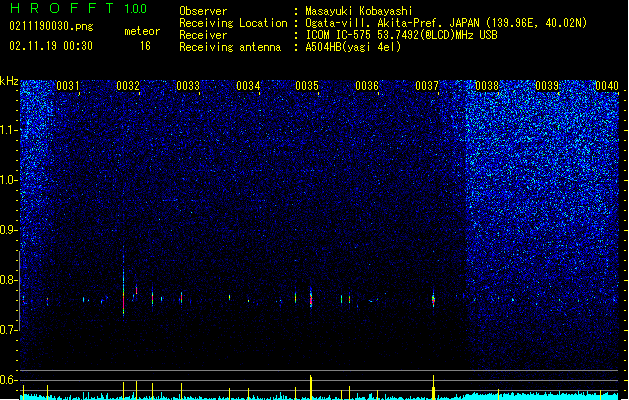This screenshot has height=400, width=629.
Task: Click the Observer label
Action: 203,11
